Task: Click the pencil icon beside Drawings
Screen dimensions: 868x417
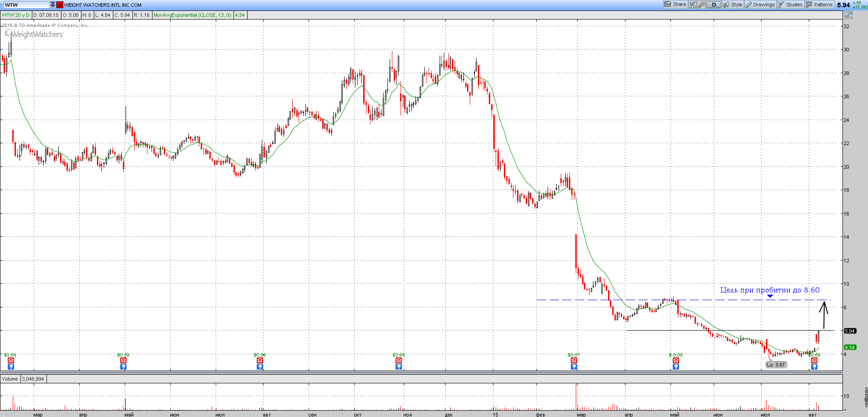Action: pyautogui.click(x=749, y=5)
